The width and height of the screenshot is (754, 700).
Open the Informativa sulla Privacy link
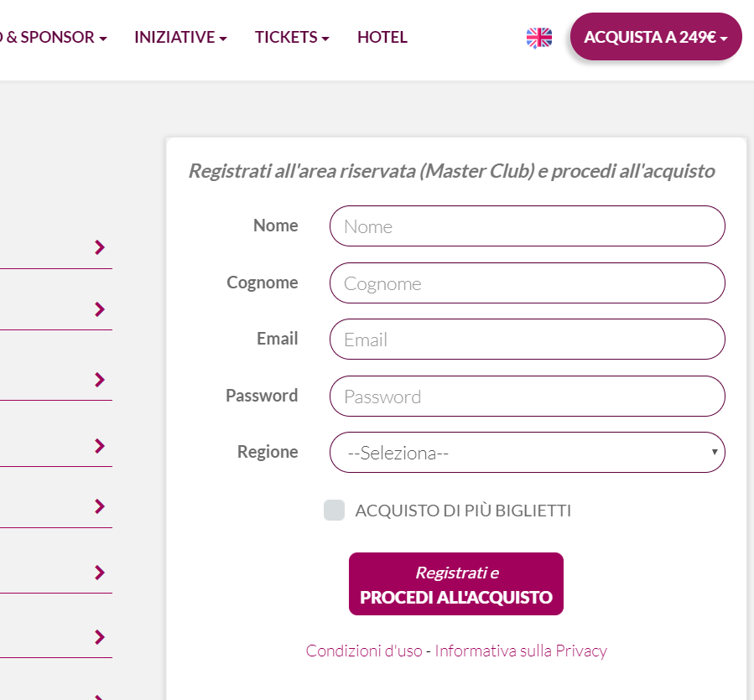(521, 651)
